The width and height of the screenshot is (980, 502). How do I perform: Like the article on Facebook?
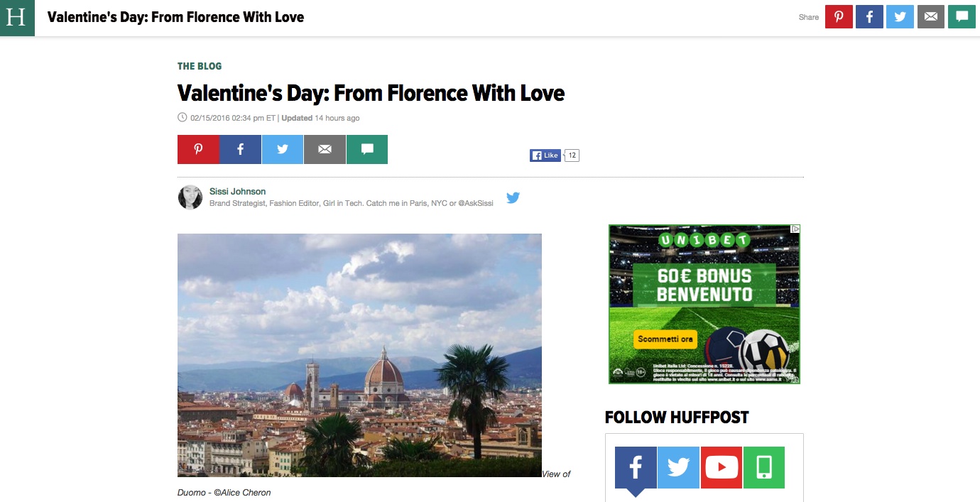(x=545, y=155)
